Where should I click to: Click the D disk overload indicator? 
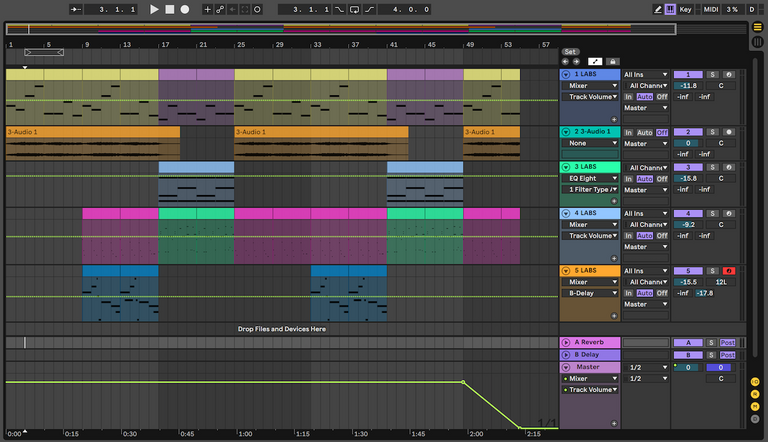point(752,9)
